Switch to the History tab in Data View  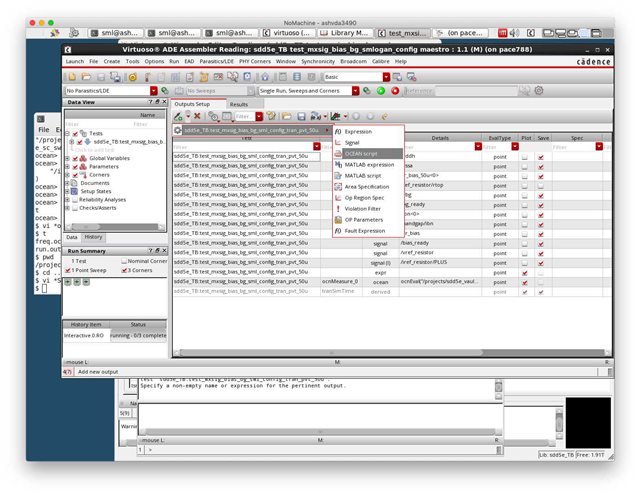coord(92,237)
